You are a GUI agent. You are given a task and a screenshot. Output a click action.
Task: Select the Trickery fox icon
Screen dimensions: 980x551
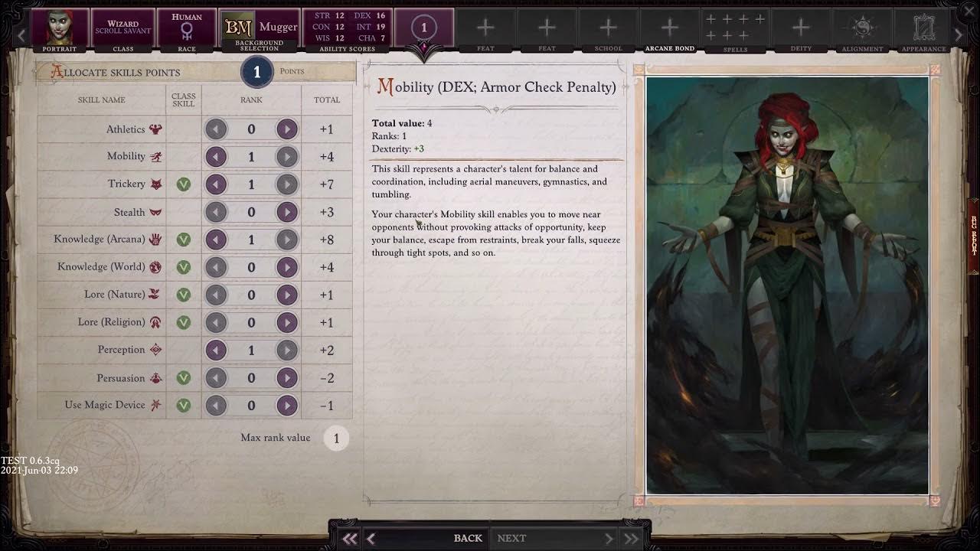click(155, 184)
